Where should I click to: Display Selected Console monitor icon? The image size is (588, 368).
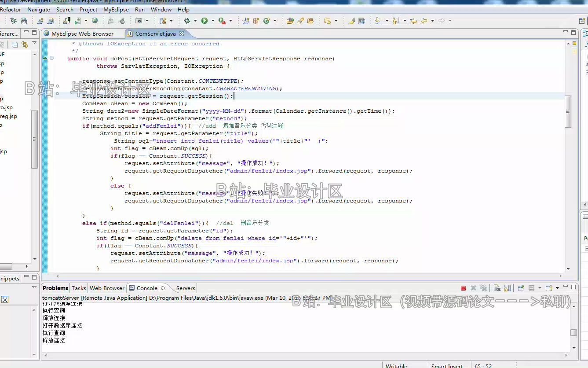[531, 288]
